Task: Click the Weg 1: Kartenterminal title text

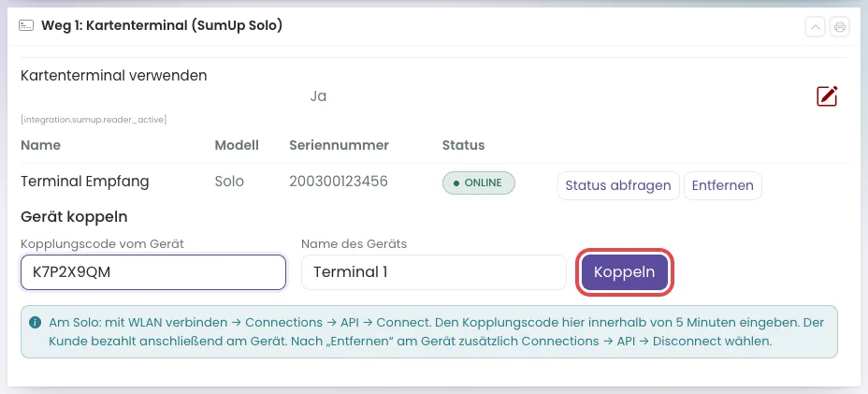Action: 162,25
